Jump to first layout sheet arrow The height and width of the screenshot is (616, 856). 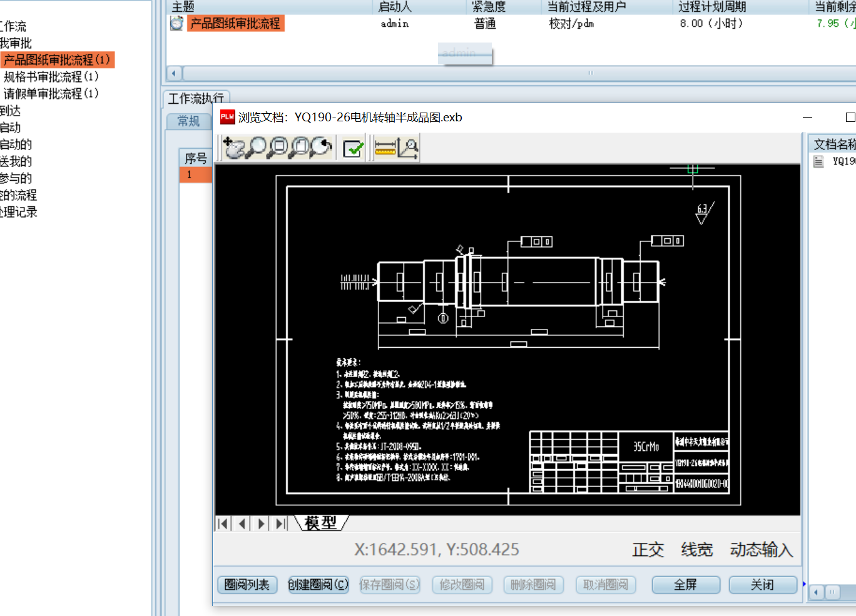point(223,523)
